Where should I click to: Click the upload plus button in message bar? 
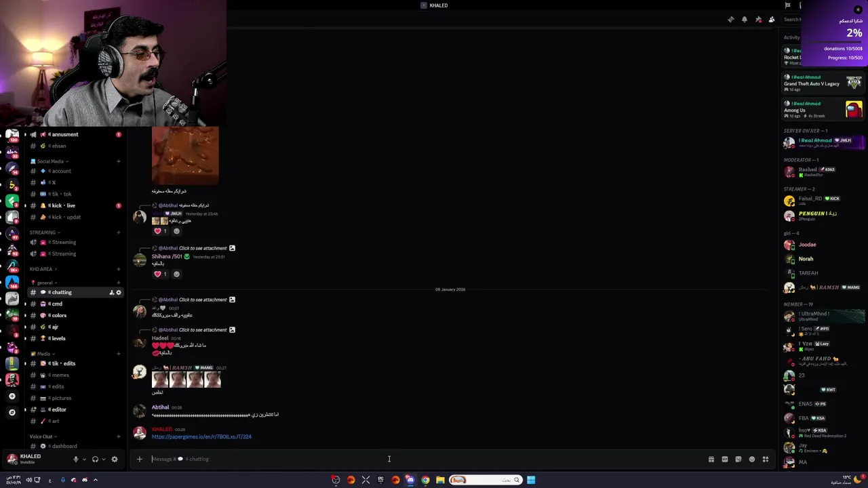point(140,459)
